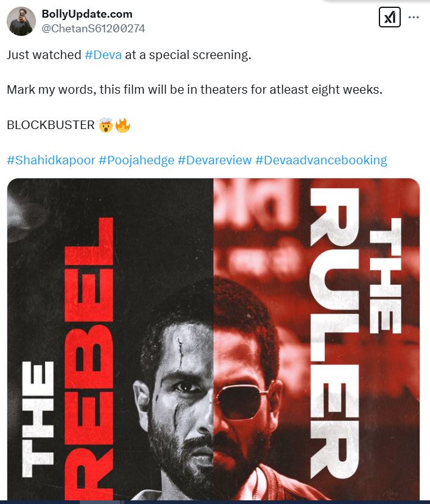Select the #Devaadvancebooking hashtag
430x504 pixels.
[321, 160]
